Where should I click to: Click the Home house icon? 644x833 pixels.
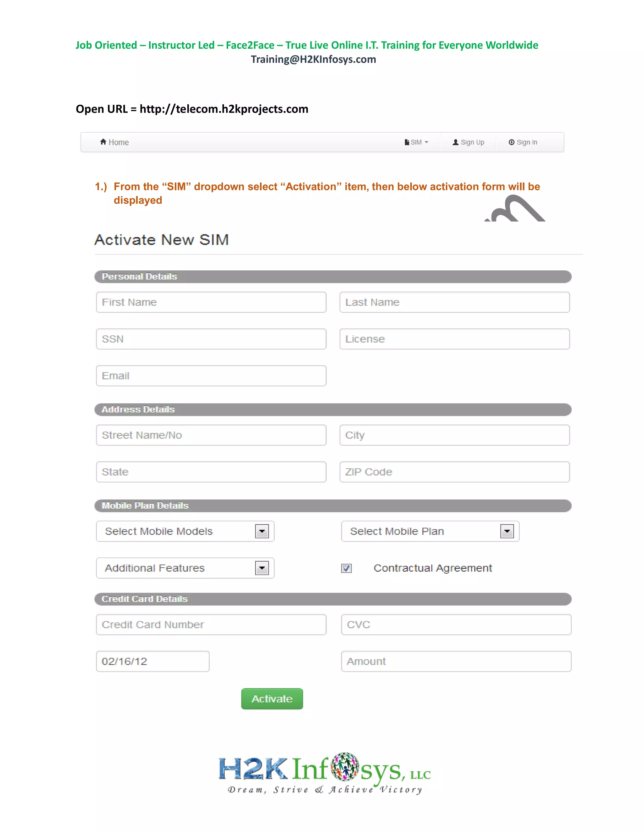pyautogui.click(x=103, y=142)
